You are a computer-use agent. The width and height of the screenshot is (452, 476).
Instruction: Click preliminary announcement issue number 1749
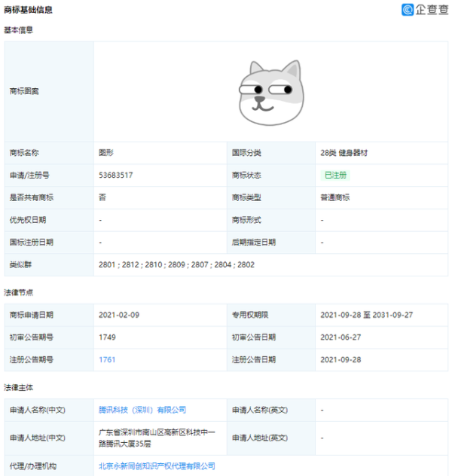pos(107,337)
